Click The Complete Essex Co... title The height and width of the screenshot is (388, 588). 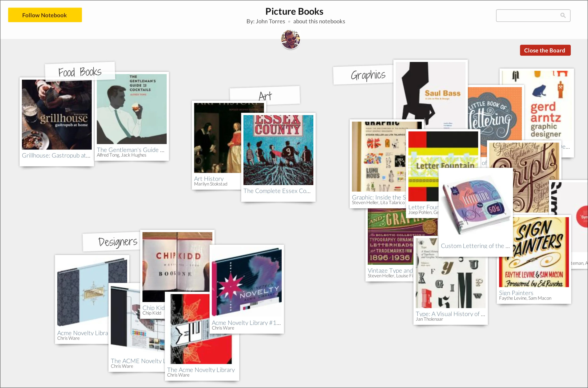pyautogui.click(x=277, y=191)
